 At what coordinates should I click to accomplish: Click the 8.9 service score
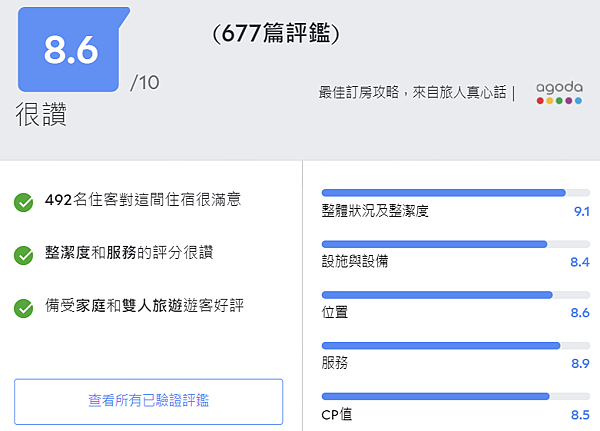[580, 364]
